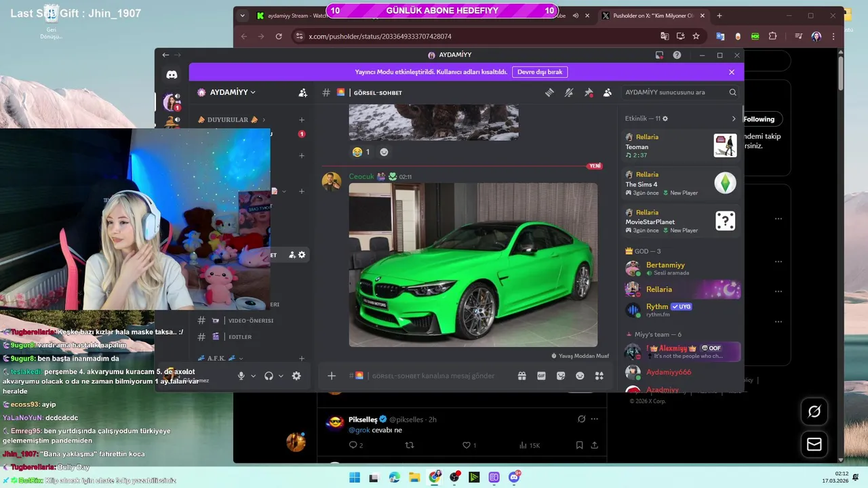This screenshot has height=488, width=868.
Task: Open the MovieStarPlanet activity card
Action: [x=680, y=221]
